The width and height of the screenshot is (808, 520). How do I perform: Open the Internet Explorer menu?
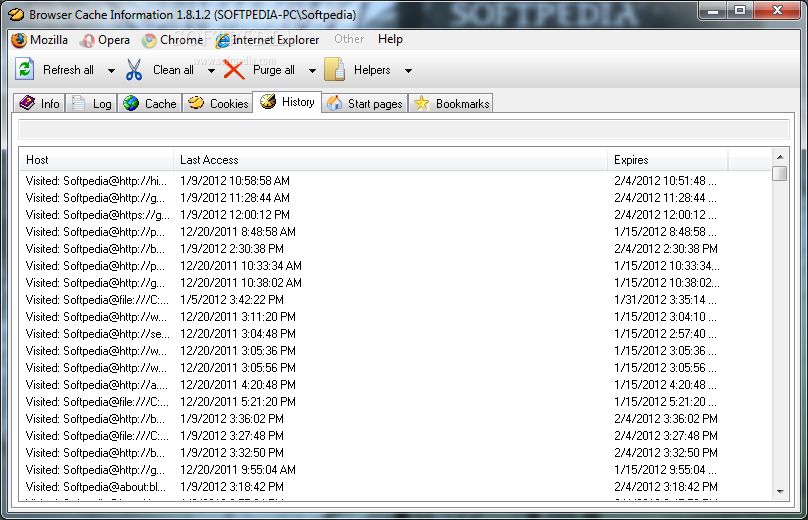click(x=267, y=40)
